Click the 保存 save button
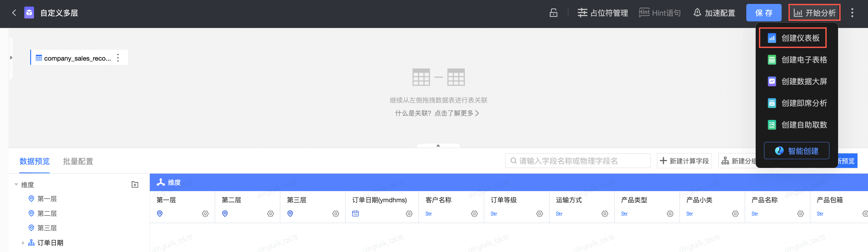Viewport: 868px width, 252px height. 764,13
